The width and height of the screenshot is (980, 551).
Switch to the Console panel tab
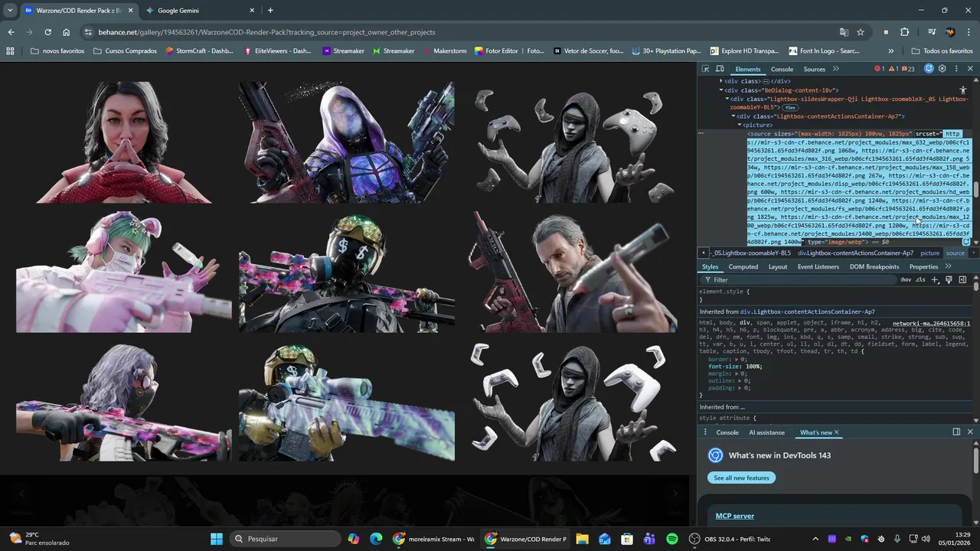[782, 69]
